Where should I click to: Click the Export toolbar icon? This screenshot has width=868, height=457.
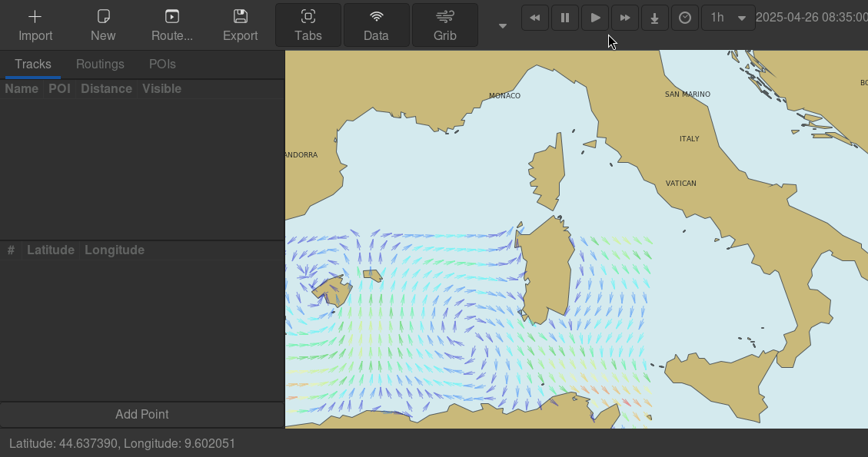[241, 25]
